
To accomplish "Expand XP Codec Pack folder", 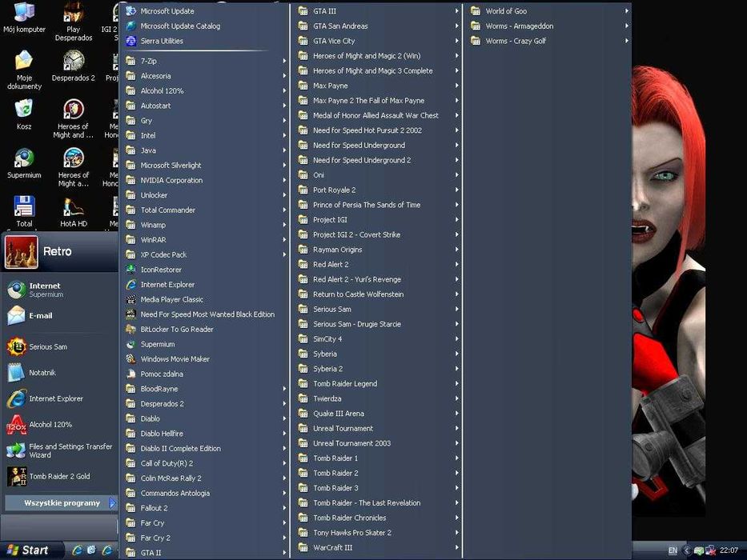I will click(x=205, y=254).
